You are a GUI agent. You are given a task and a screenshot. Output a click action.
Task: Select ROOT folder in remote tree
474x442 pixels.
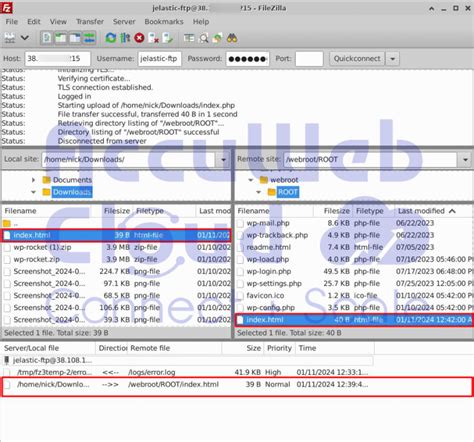click(x=288, y=192)
